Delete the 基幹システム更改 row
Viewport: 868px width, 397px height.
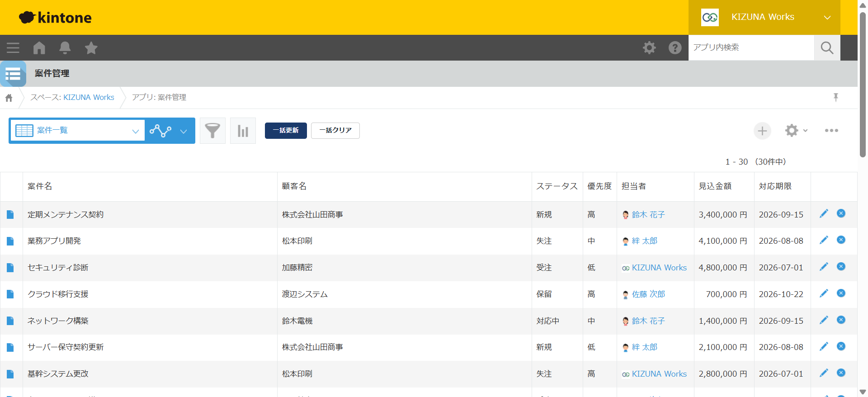click(x=841, y=373)
